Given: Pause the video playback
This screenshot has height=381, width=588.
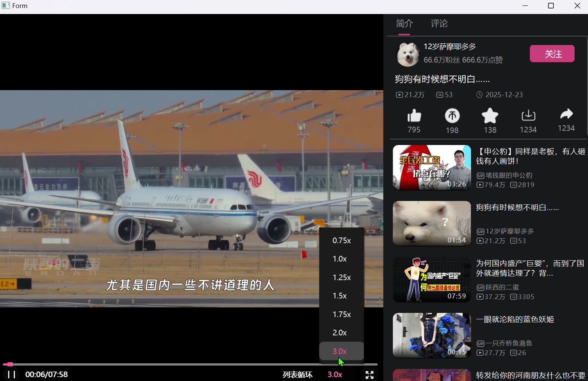Looking at the screenshot, I should [x=12, y=374].
